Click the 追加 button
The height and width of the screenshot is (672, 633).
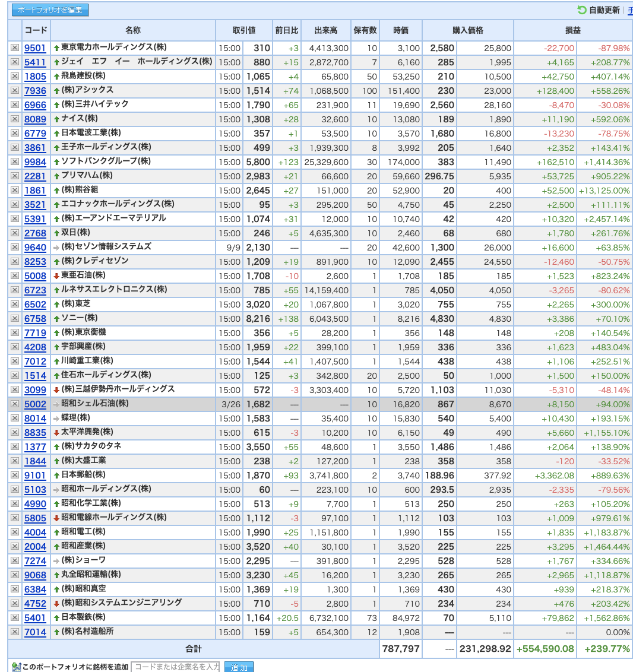[x=239, y=667]
